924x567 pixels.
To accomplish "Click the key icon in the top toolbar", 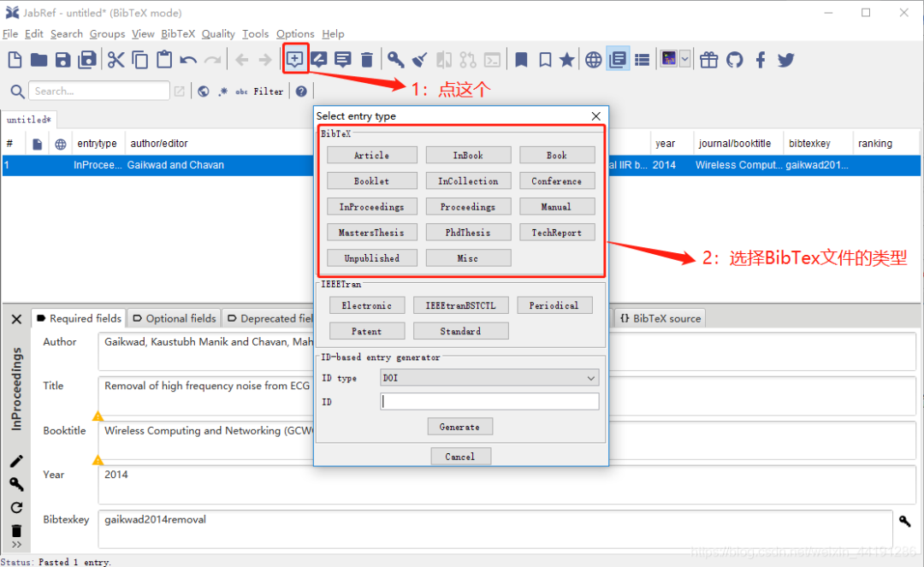I will point(395,60).
